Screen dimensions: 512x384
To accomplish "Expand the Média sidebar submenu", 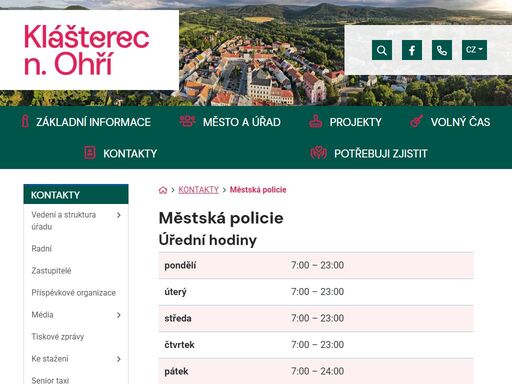I will pyautogui.click(x=119, y=315).
